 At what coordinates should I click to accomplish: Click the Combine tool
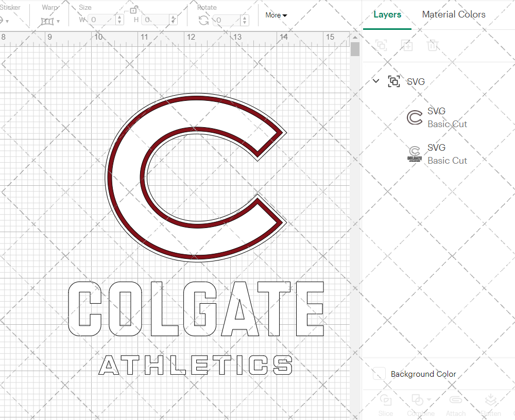pyautogui.click(x=420, y=406)
